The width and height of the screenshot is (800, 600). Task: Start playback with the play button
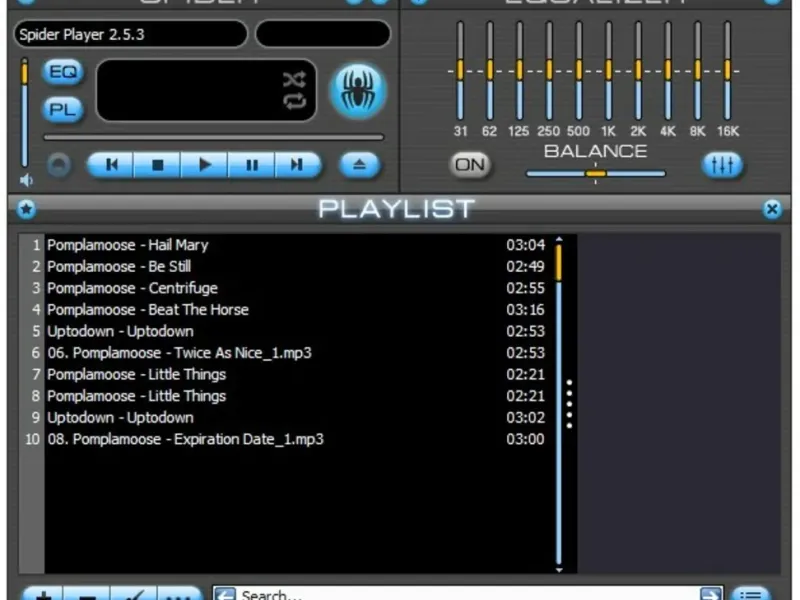pos(205,165)
